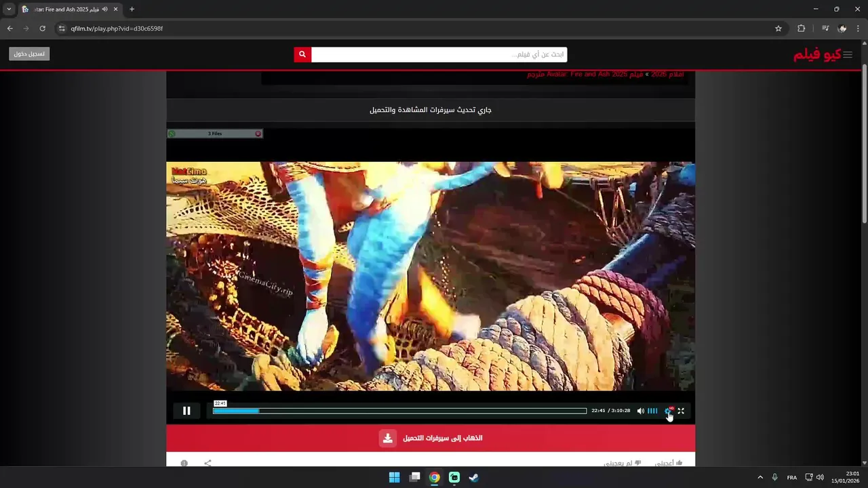Open the Avatar: Fire and Ash breadcrumb link

pos(585,74)
